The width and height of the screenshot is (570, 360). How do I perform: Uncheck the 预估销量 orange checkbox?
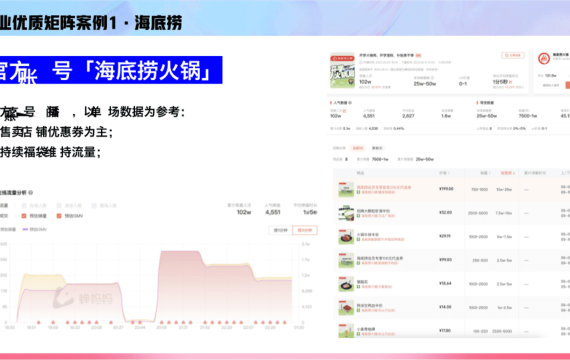tap(24, 216)
